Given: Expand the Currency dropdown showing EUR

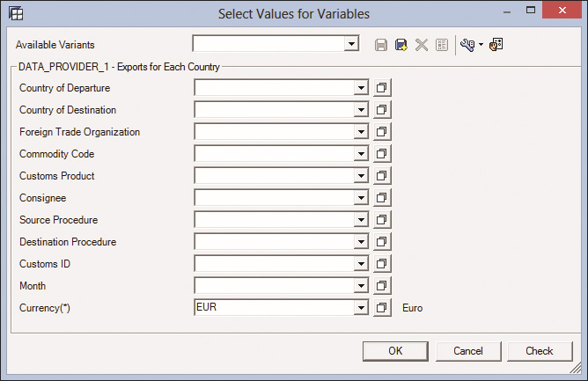Looking at the screenshot, I should point(361,308).
